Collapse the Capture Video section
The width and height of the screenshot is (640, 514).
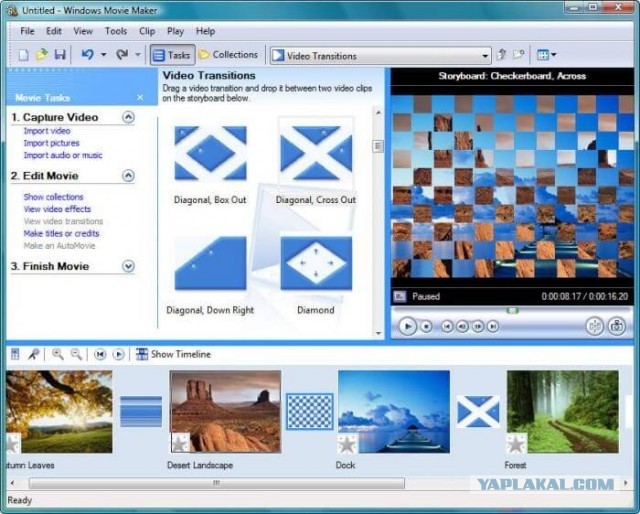[128, 117]
